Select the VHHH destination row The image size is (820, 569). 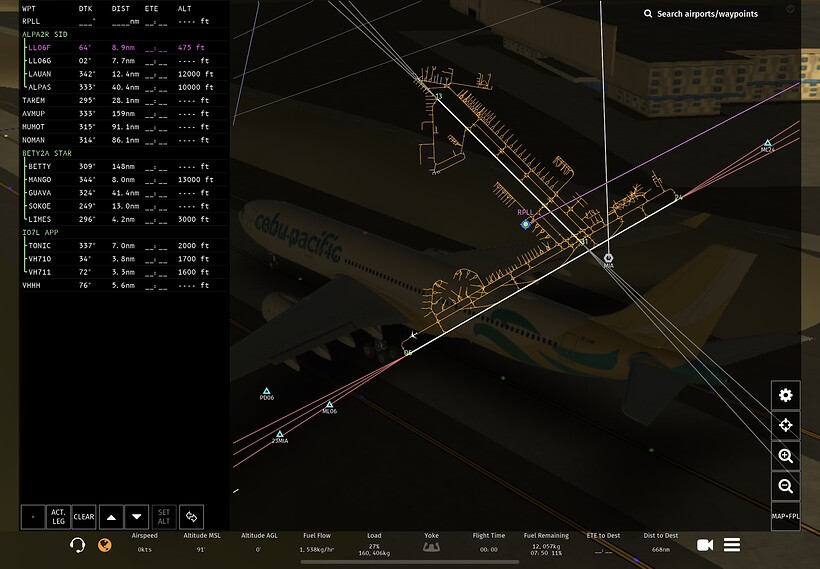pos(124,286)
